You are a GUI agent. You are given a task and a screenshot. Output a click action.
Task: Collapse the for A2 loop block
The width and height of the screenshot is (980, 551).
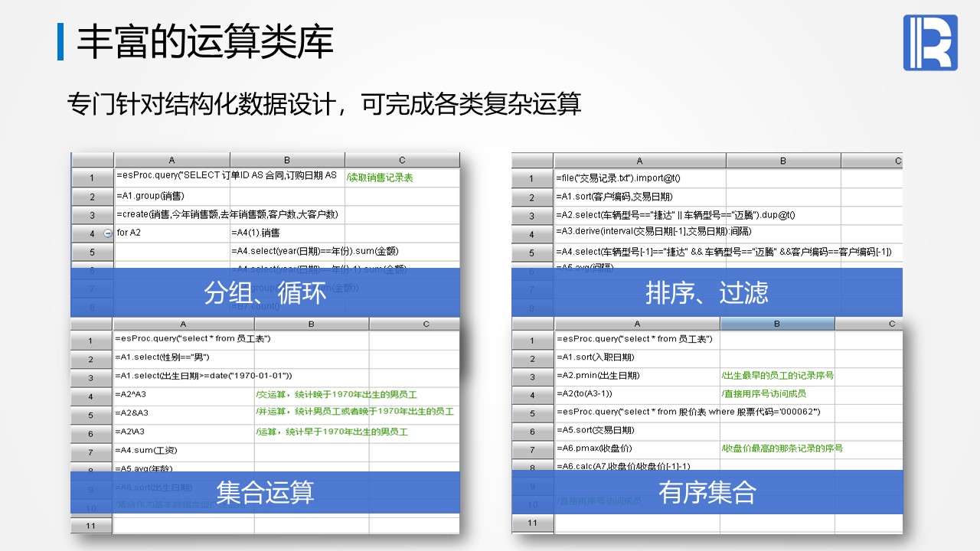107,233
